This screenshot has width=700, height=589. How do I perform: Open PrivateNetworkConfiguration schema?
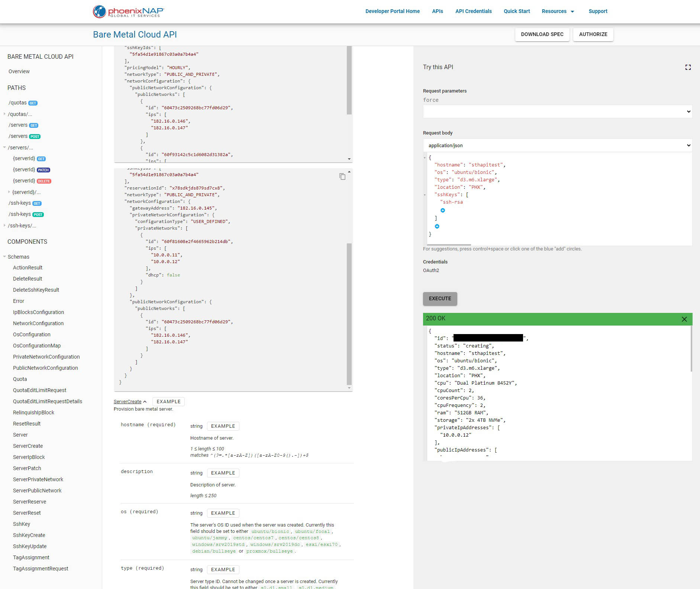click(x=46, y=357)
